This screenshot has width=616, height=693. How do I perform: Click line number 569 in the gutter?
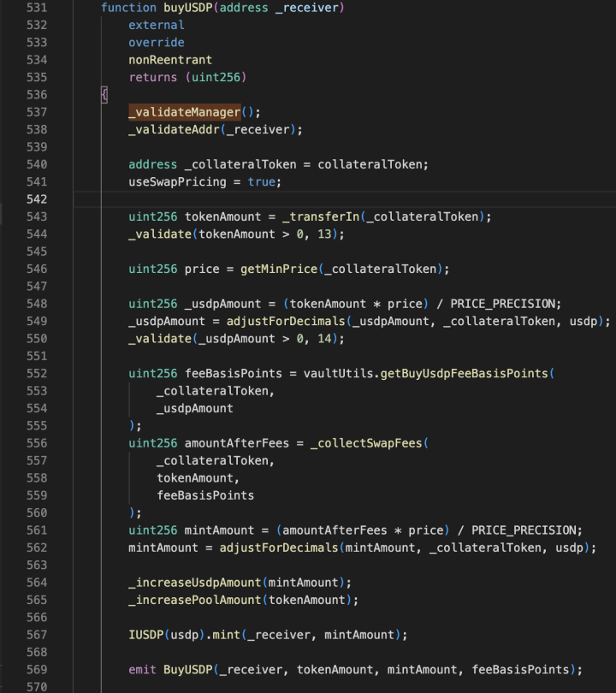[37, 670]
